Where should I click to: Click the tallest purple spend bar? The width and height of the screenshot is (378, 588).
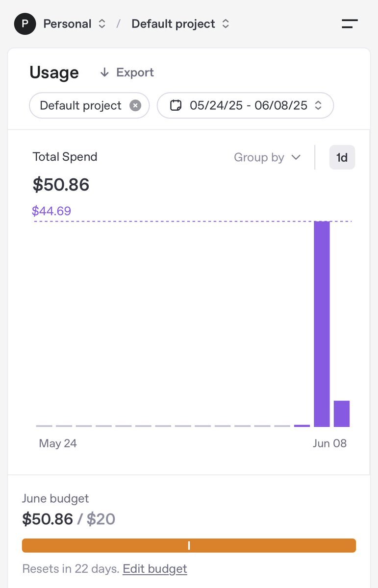[x=322, y=323]
